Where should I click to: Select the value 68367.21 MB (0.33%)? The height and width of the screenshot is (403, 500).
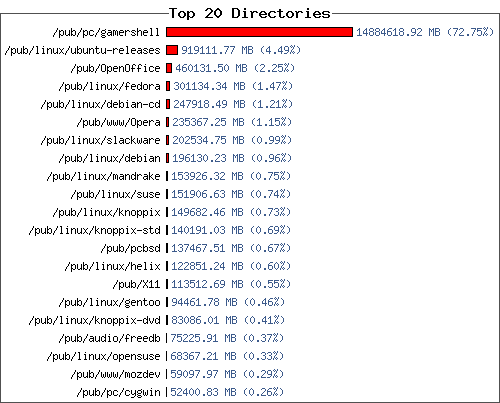227,356
